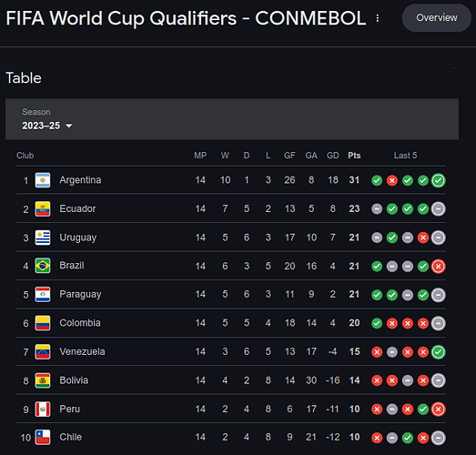The image size is (476, 455).
Task: Open the Colombia team link
Action: (80, 323)
